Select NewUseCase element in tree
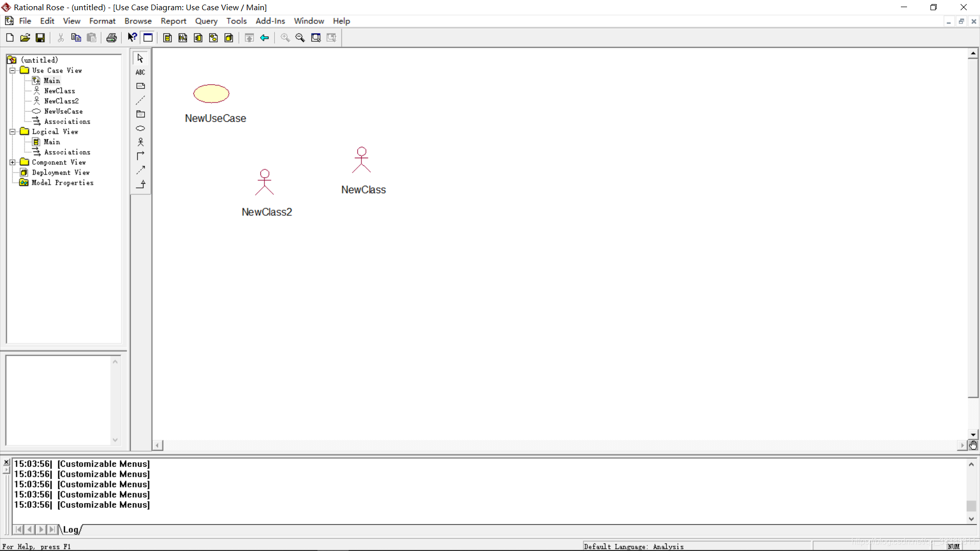Screen dimensions: 980x551 (x=63, y=111)
